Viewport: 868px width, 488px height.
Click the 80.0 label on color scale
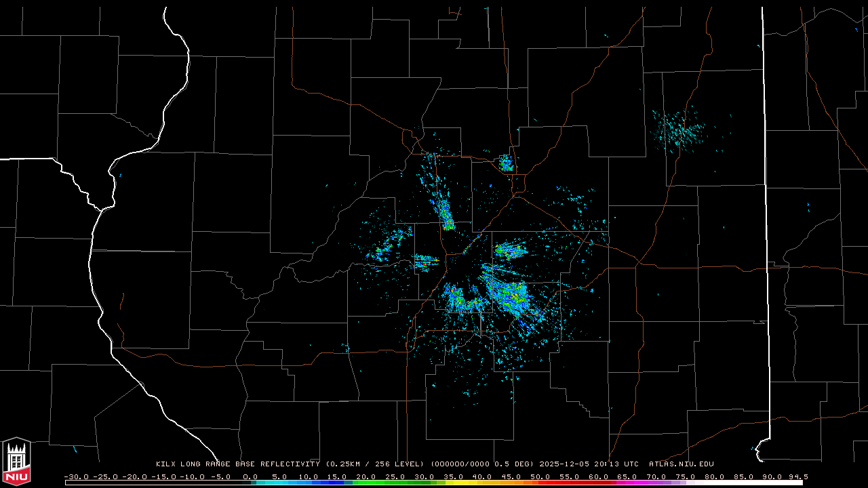714,476
